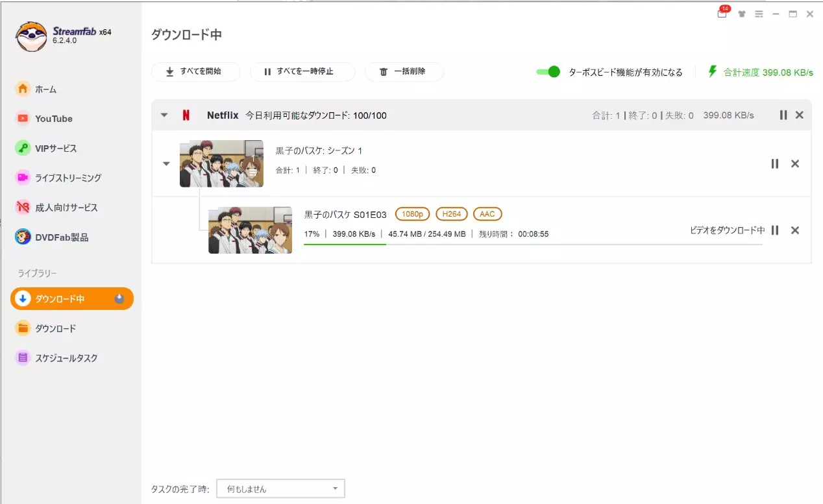Click the AAC audio tag
The width and height of the screenshot is (823, 504).
click(487, 214)
